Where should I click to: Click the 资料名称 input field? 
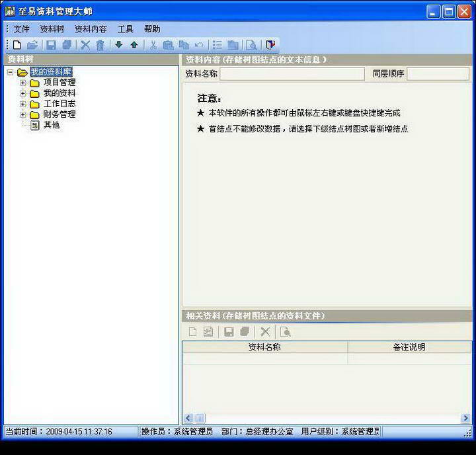click(292, 74)
